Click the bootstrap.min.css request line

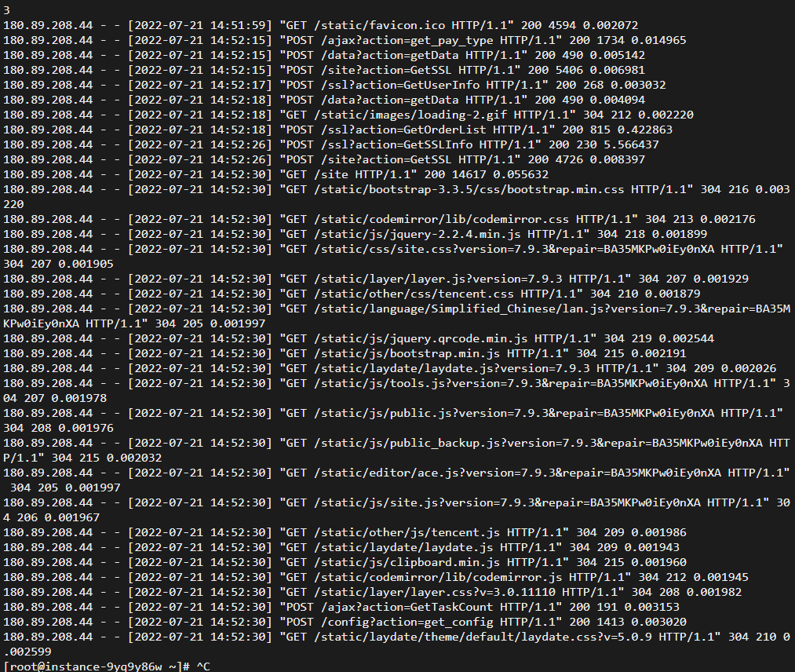pos(396,197)
